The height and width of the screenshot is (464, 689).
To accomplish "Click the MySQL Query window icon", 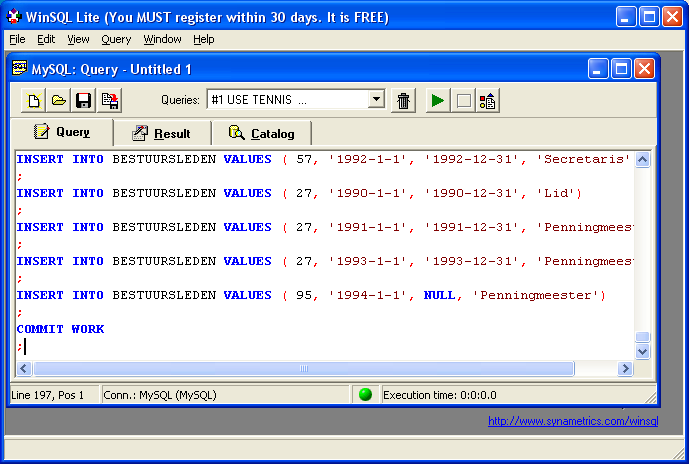I will 19,69.
